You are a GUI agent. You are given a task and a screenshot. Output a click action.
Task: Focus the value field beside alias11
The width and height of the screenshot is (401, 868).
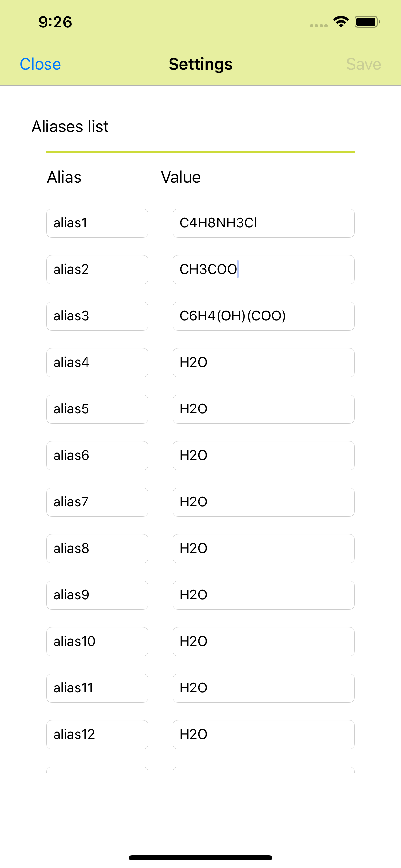[x=263, y=688]
